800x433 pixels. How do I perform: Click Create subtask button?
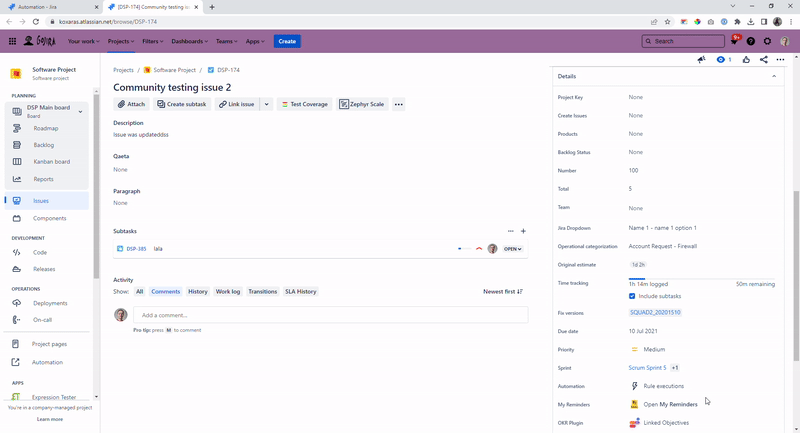pyautogui.click(x=182, y=104)
